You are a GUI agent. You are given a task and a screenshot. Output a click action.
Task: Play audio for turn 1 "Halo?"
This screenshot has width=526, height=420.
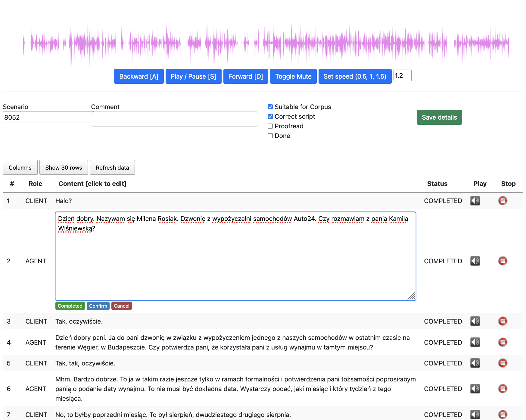tap(475, 201)
